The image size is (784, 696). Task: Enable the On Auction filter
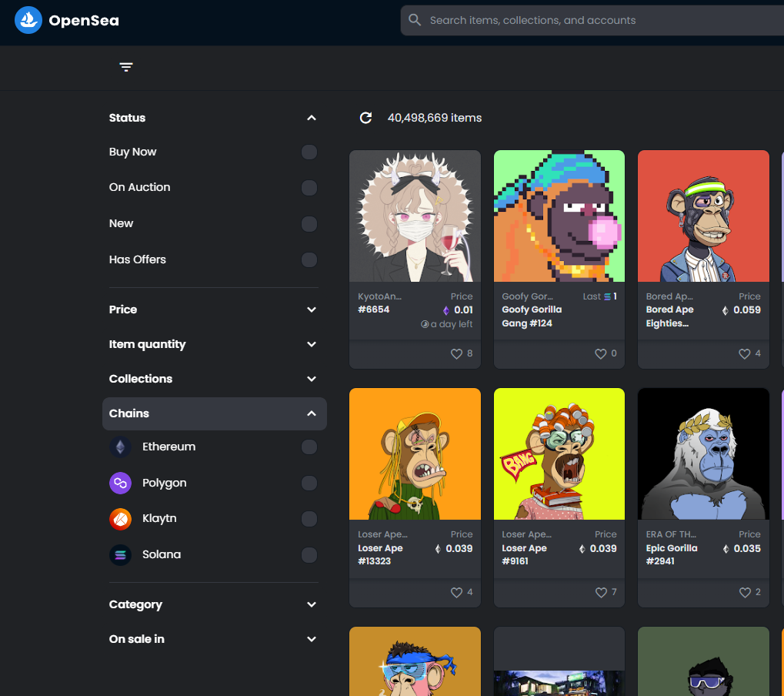(x=309, y=188)
